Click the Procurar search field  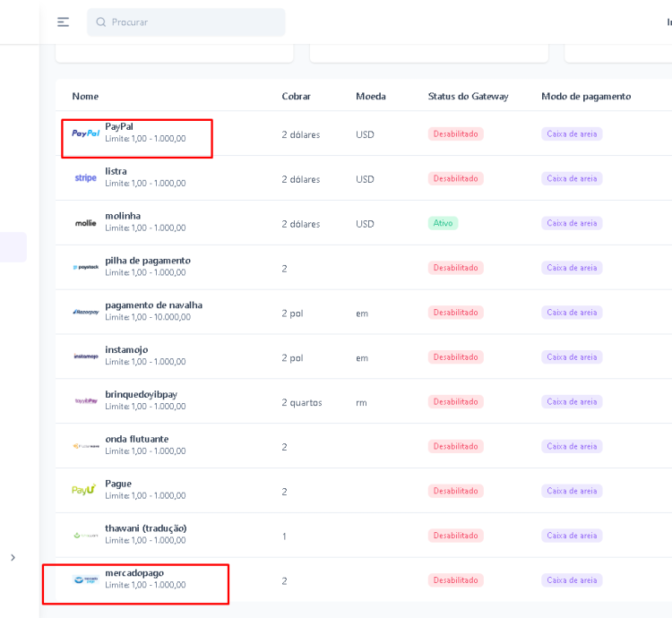[193, 22]
